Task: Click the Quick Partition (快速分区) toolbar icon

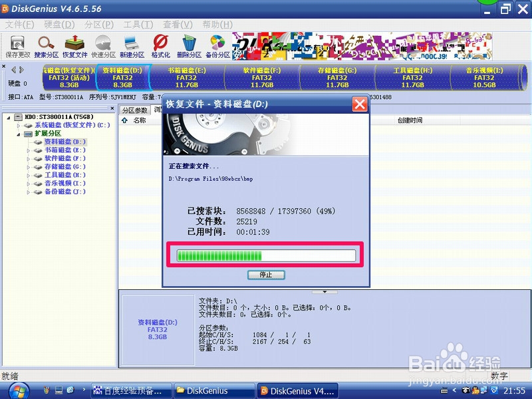Action: click(103, 46)
